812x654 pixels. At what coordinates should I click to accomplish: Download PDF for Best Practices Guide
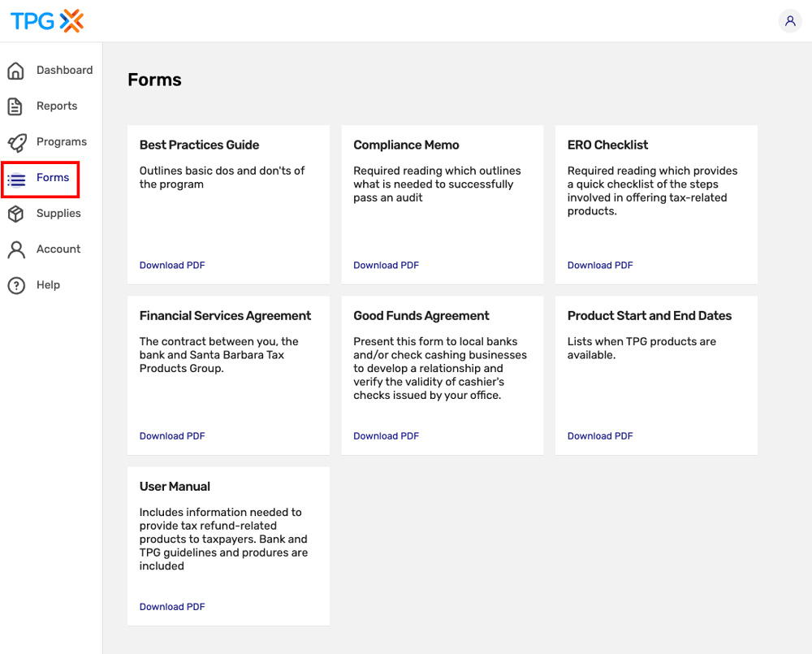[x=172, y=265]
